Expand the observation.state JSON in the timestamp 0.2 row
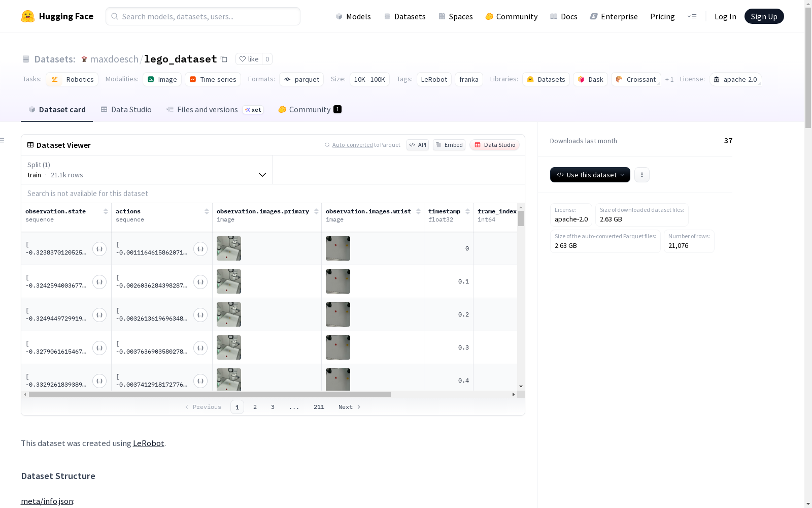 pos(99,315)
